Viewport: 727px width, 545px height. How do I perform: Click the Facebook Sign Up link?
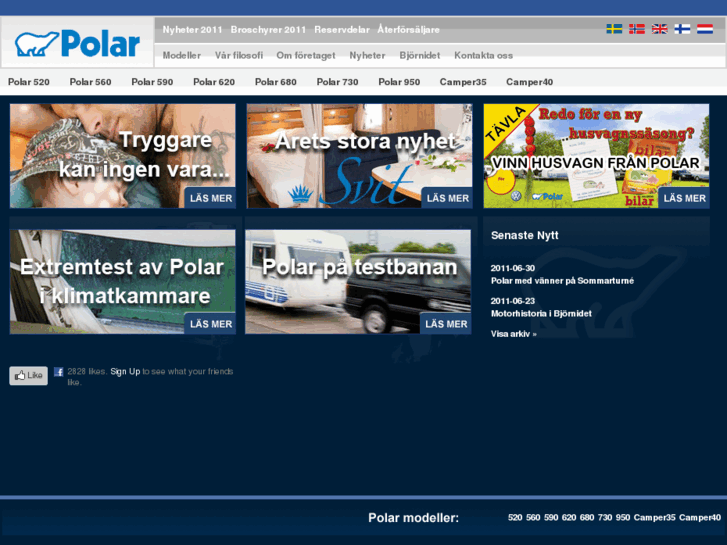pos(125,372)
